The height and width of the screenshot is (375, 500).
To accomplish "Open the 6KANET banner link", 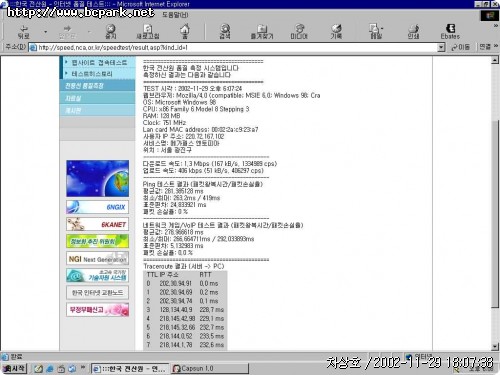I will [x=97, y=224].
